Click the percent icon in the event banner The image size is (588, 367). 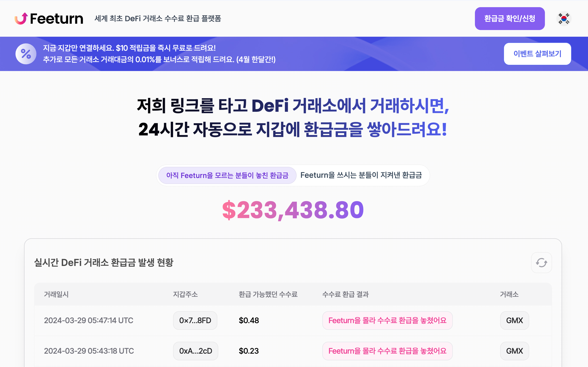point(26,54)
